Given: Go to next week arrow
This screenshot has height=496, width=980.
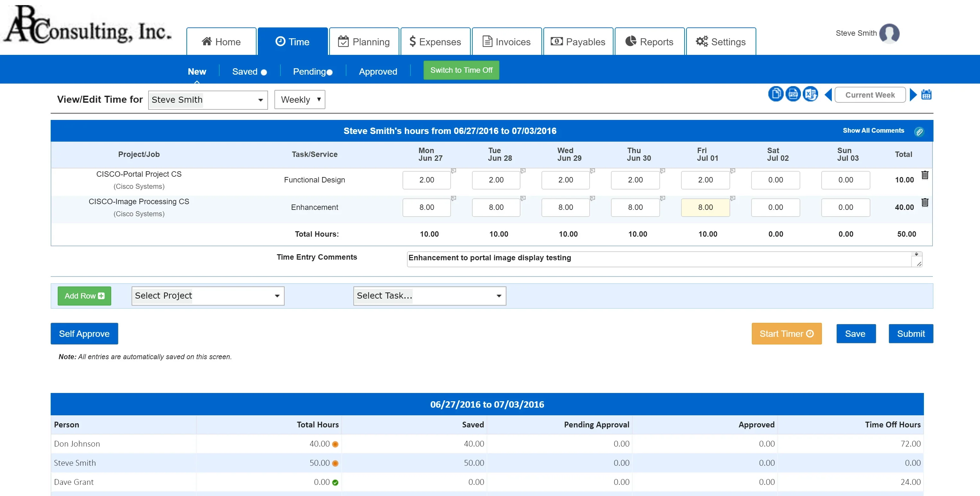Looking at the screenshot, I should 913,94.
